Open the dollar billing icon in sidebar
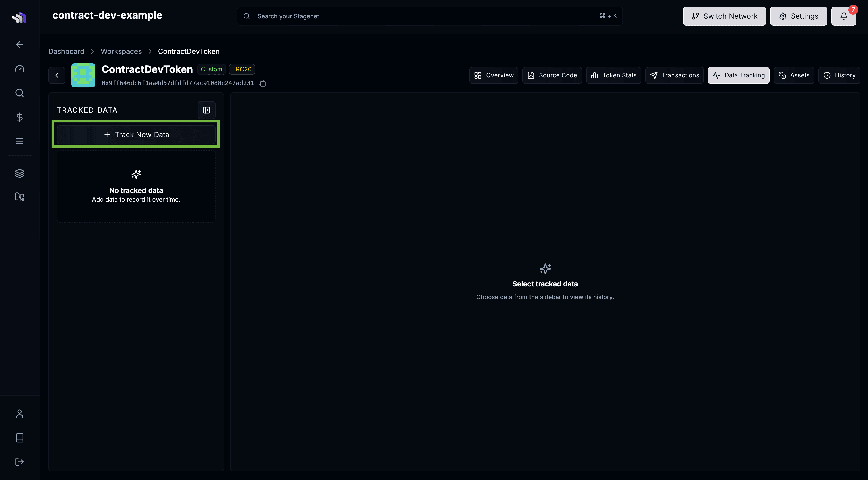The width and height of the screenshot is (868, 480). pos(19,117)
